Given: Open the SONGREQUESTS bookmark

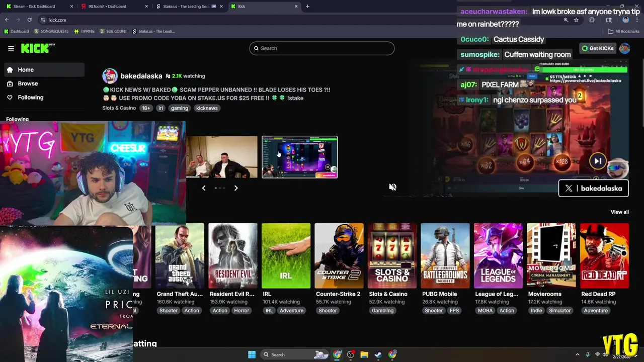Looking at the screenshot, I should point(51,31).
